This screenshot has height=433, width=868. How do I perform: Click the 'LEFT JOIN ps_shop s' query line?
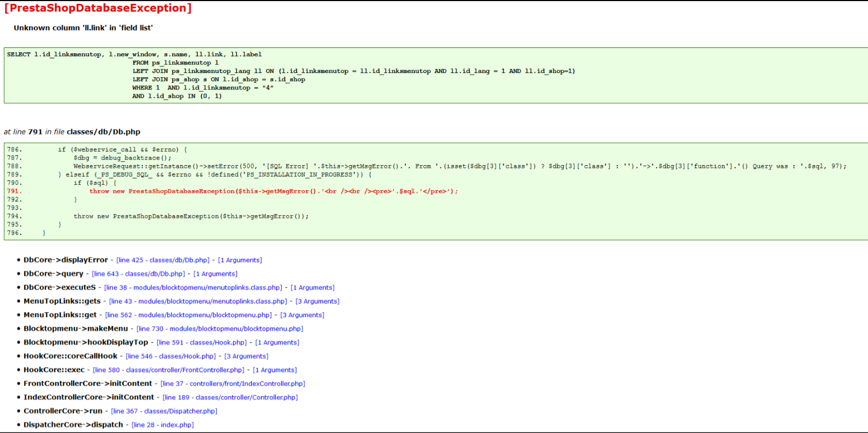pyautogui.click(x=218, y=80)
